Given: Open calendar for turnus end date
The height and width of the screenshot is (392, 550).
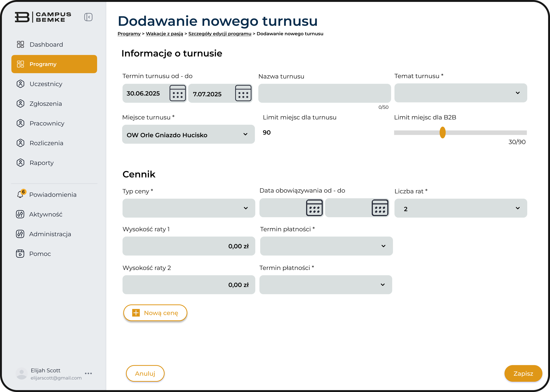Looking at the screenshot, I should [243, 93].
